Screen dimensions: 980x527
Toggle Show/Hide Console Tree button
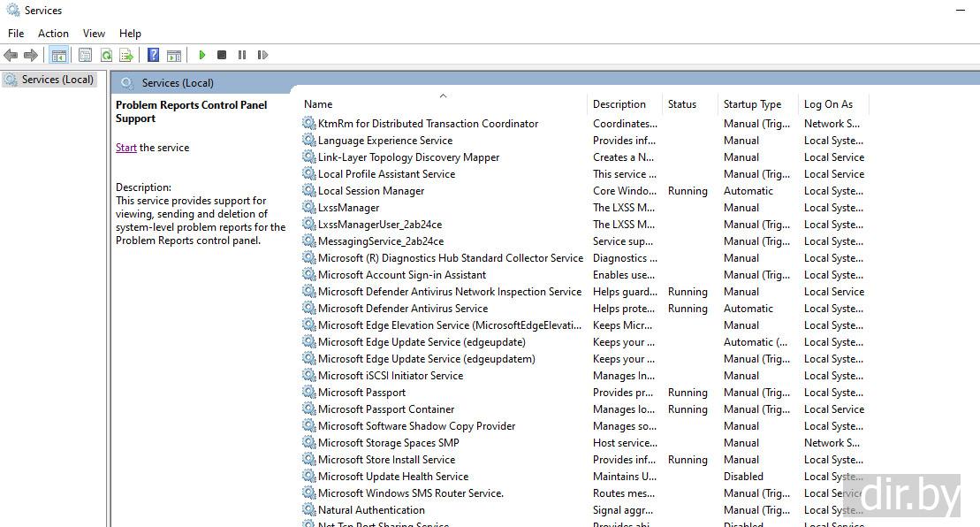point(59,55)
